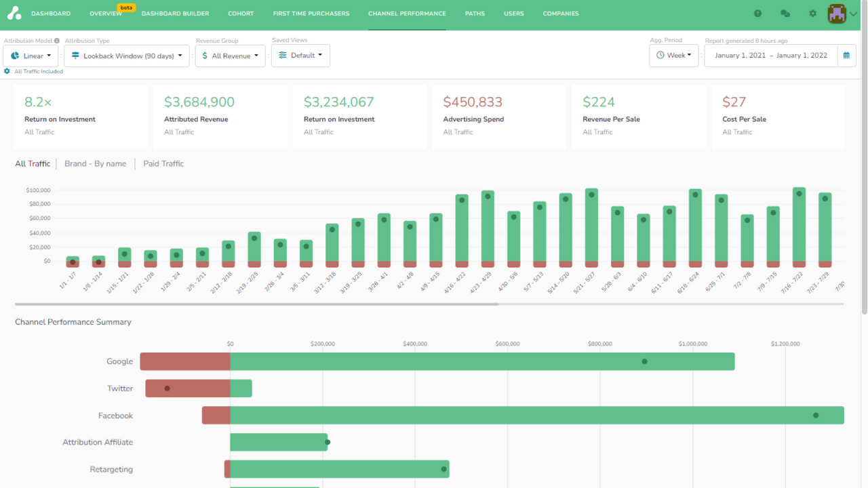Image resolution: width=868 pixels, height=488 pixels.
Task: Switch chart to Brand - By name
Action: [95, 163]
